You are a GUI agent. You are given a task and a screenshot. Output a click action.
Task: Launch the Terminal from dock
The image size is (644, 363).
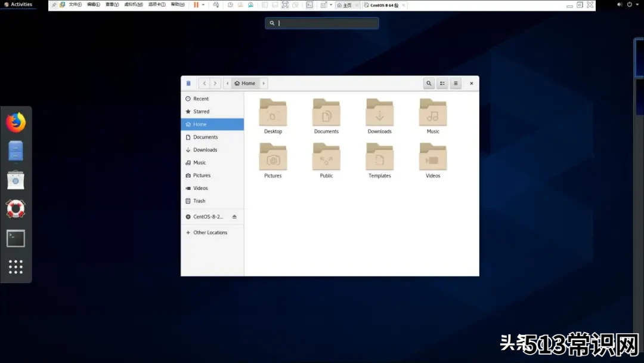click(16, 238)
